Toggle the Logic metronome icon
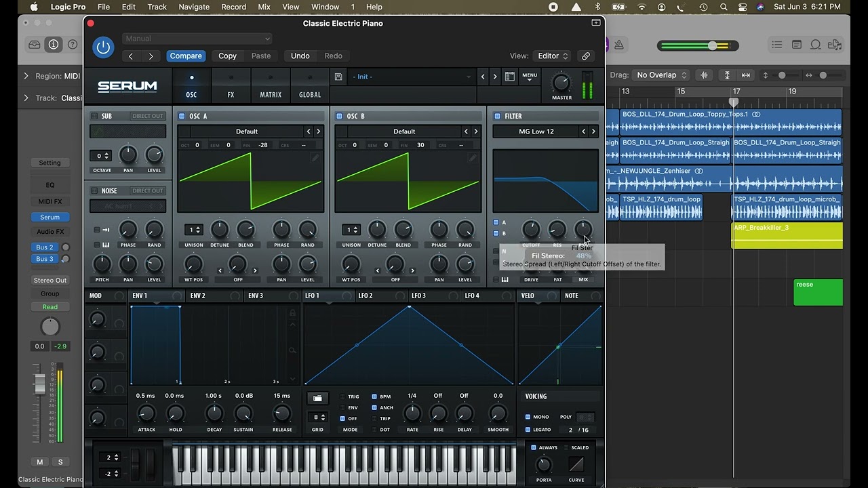The width and height of the screenshot is (868, 488). pyautogui.click(x=618, y=45)
